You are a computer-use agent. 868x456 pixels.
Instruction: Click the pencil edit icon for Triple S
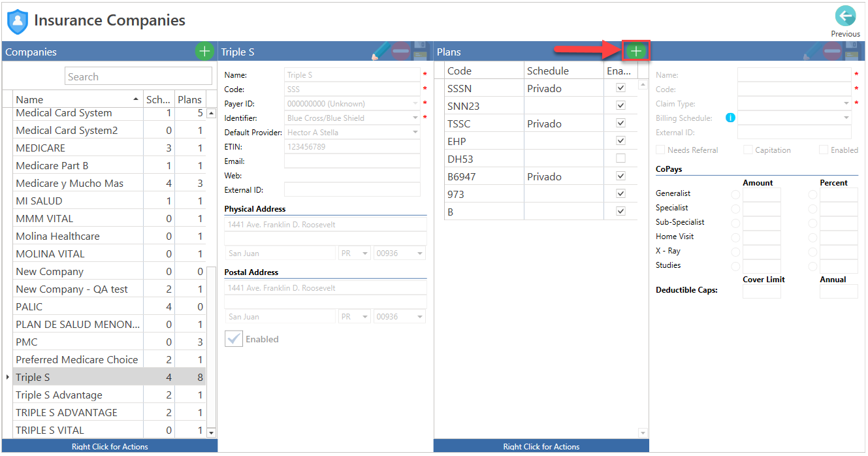[x=379, y=51]
